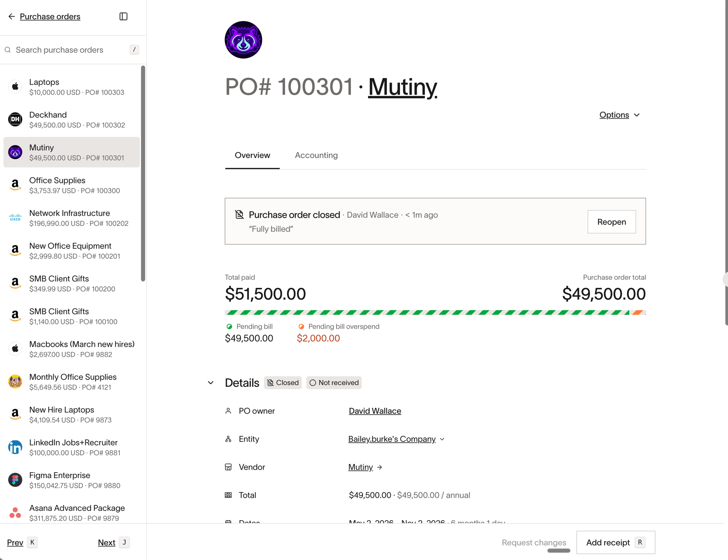Click the "Fully billed" closing note

click(x=271, y=229)
